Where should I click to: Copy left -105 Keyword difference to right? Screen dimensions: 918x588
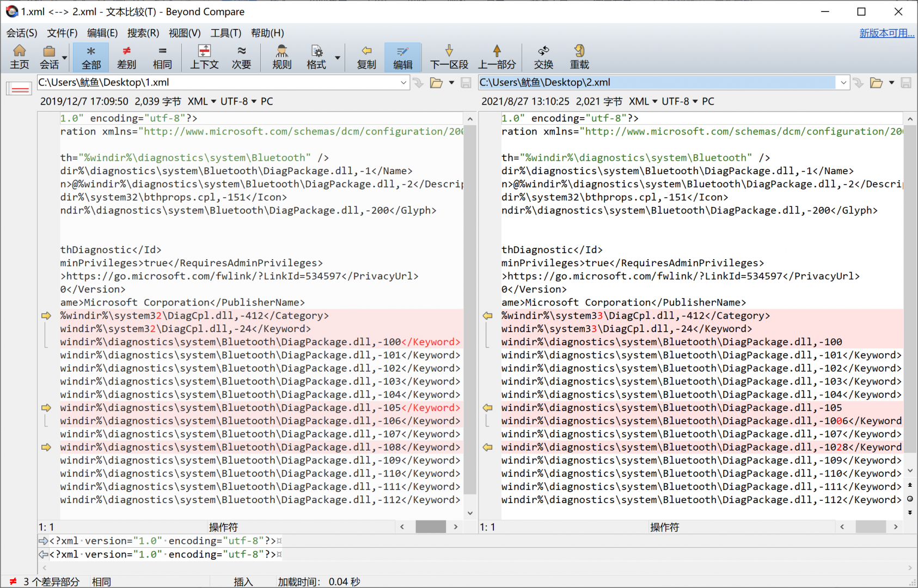tap(46, 408)
